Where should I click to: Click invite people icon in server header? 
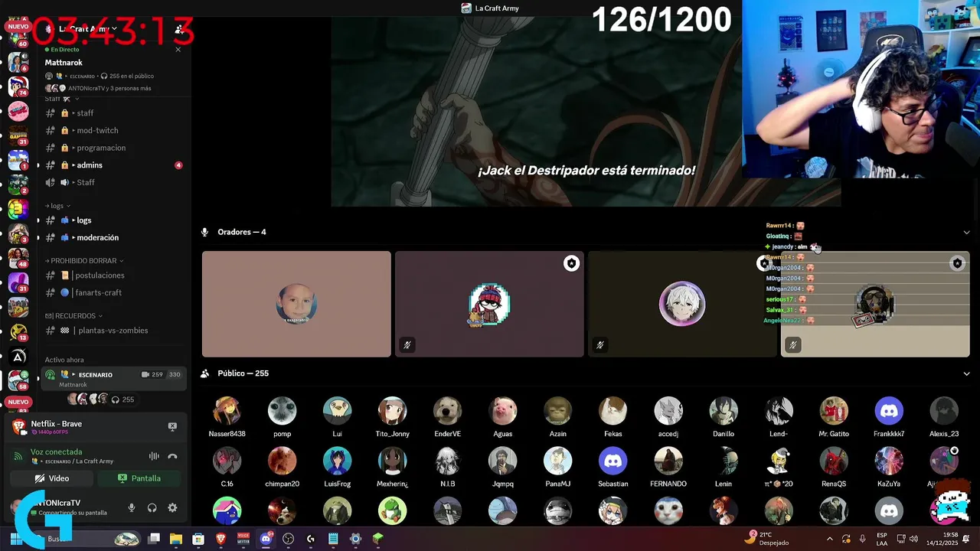tap(178, 29)
